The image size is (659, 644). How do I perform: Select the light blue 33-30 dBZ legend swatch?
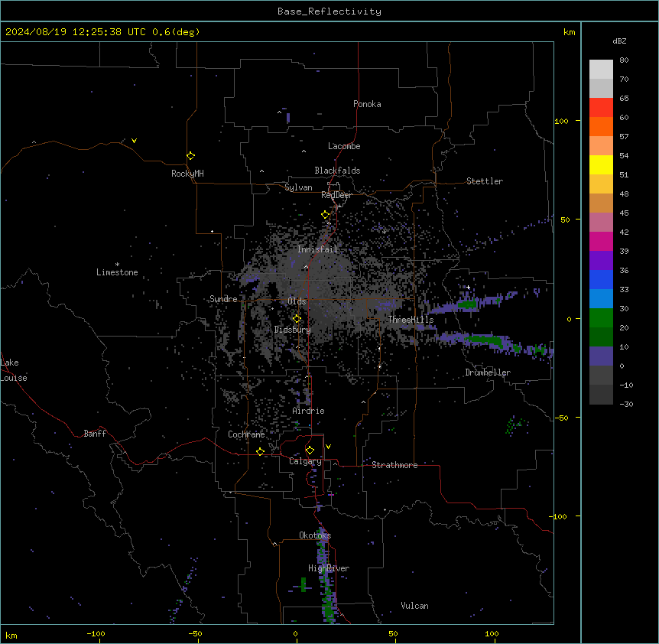601,299
